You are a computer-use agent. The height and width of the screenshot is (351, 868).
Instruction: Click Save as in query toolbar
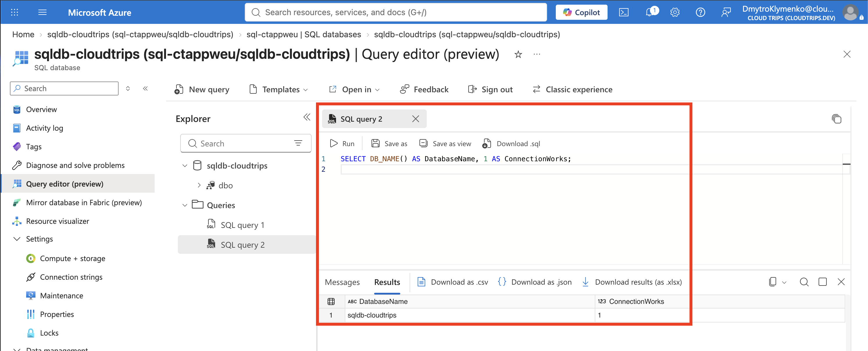pos(389,144)
